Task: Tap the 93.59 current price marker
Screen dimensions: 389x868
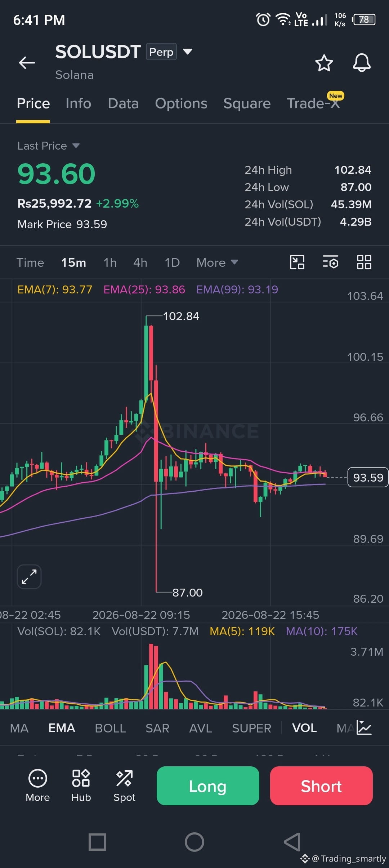Action: click(x=368, y=477)
